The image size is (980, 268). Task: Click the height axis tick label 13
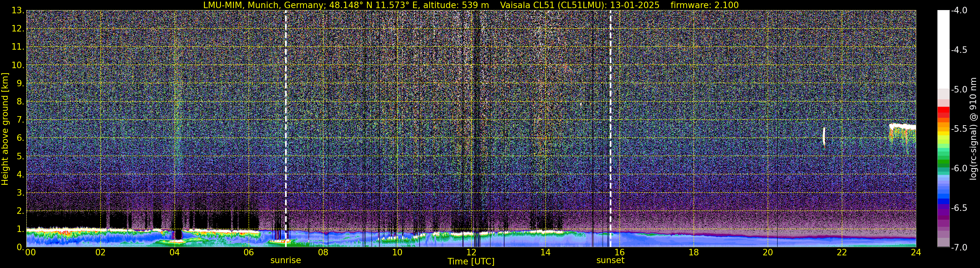(18, 11)
